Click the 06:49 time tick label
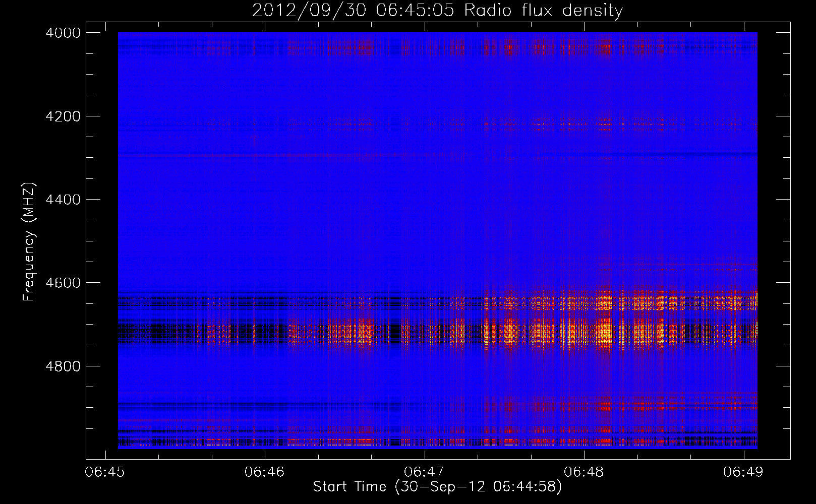Screen dimensions: 816x504 pyautogui.click(x=743, y=472)
